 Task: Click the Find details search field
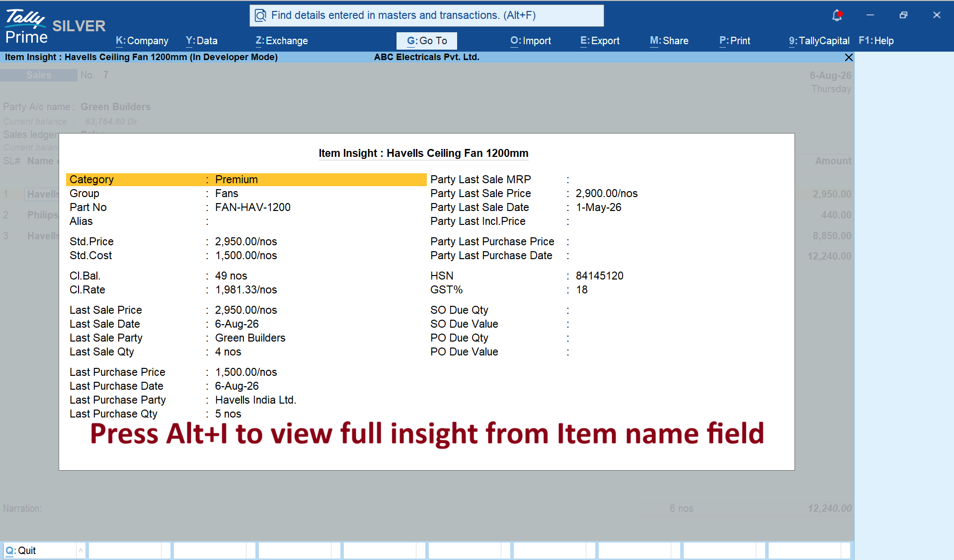click(427, 15)
